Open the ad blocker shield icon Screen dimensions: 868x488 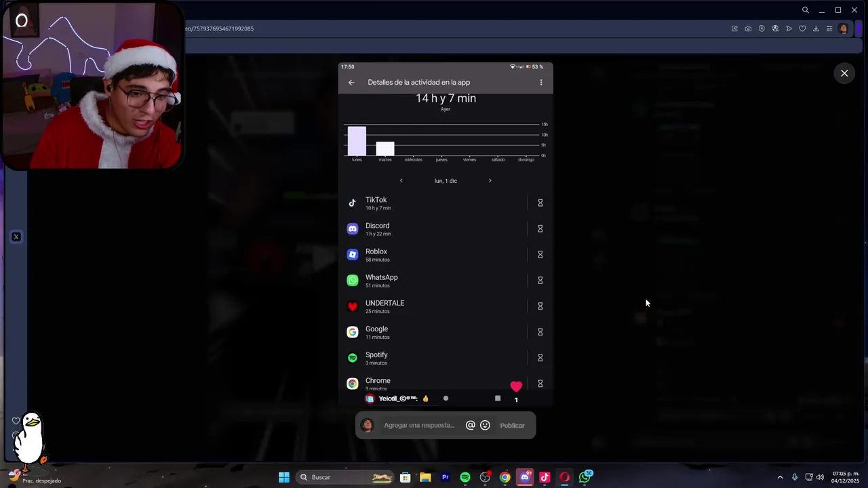tap(762, 28)
